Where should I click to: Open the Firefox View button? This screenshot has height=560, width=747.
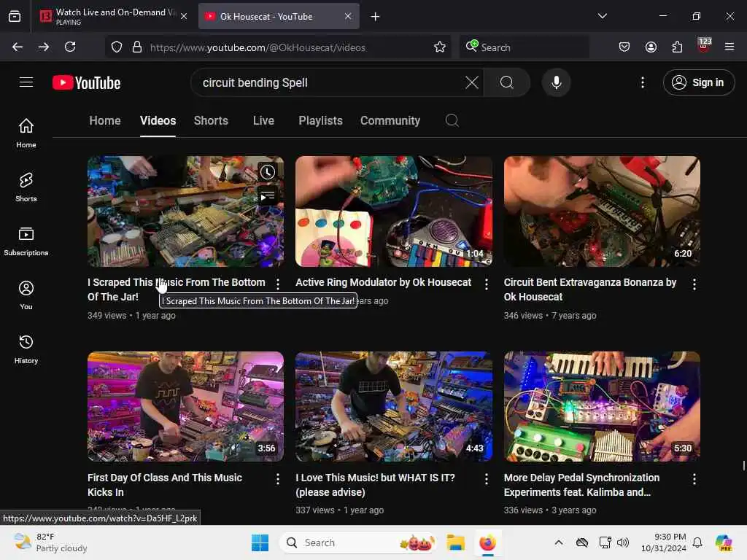15,16
